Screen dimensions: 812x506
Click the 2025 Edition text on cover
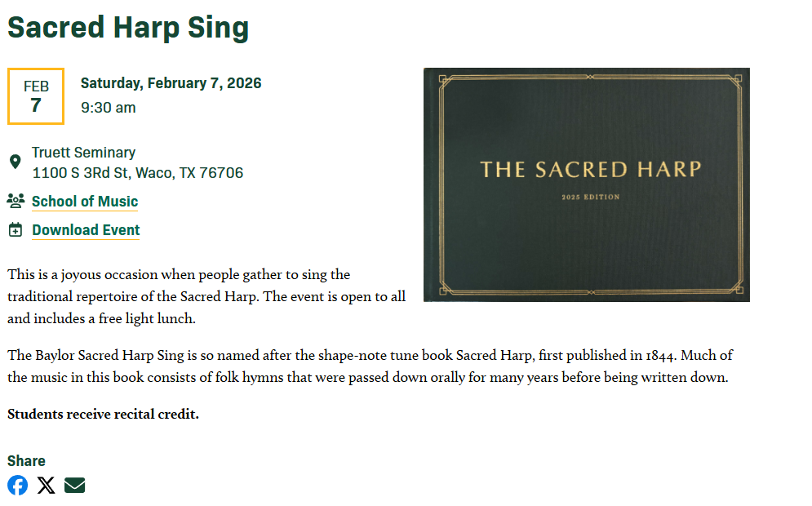(590, 198)
